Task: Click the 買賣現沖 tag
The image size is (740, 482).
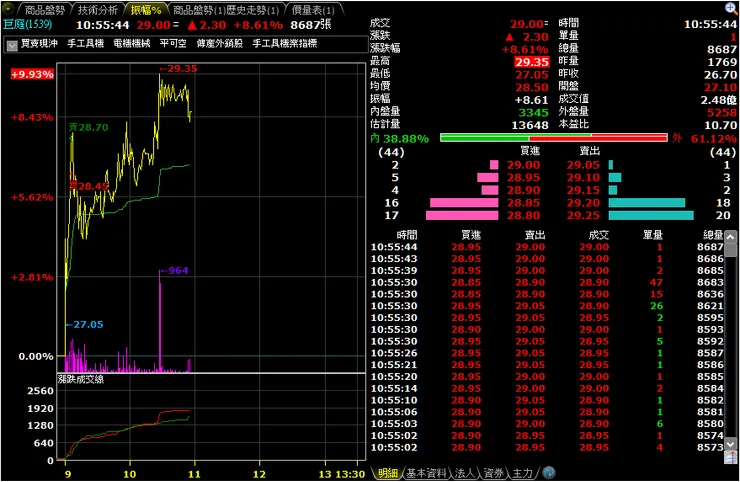Action: 39,44
